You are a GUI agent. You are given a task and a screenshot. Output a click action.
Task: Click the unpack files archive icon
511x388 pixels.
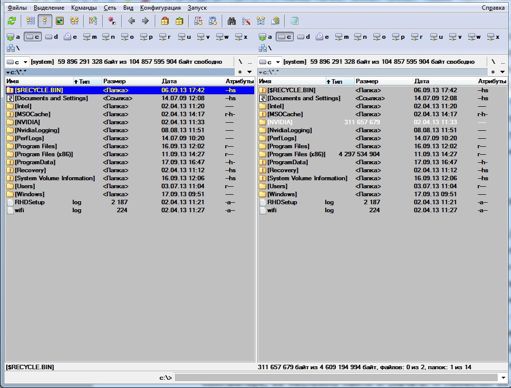(x=179, y=21)
